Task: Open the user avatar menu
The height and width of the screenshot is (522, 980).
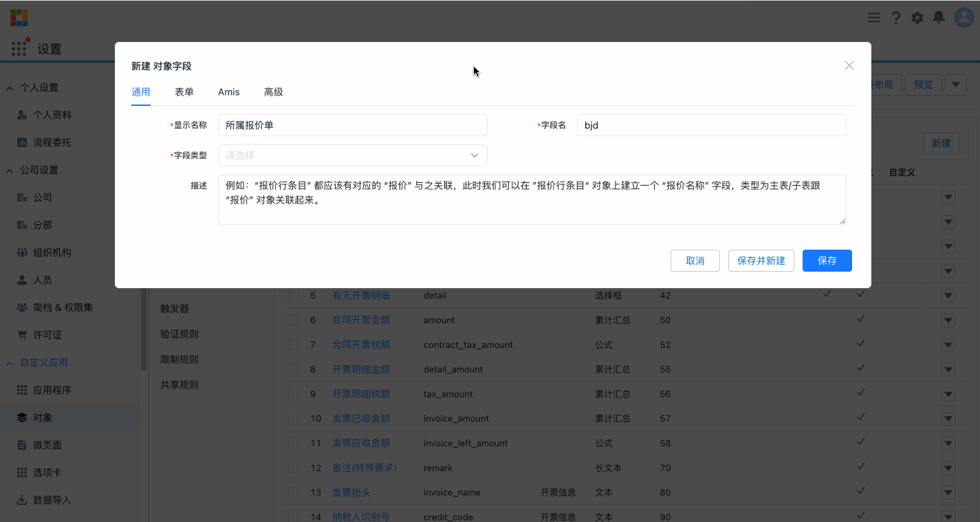Action: (x=961, y=17)
